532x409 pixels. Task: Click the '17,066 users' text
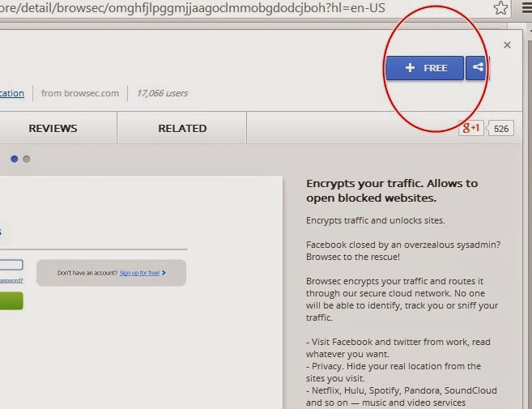[x=162, y=93]
